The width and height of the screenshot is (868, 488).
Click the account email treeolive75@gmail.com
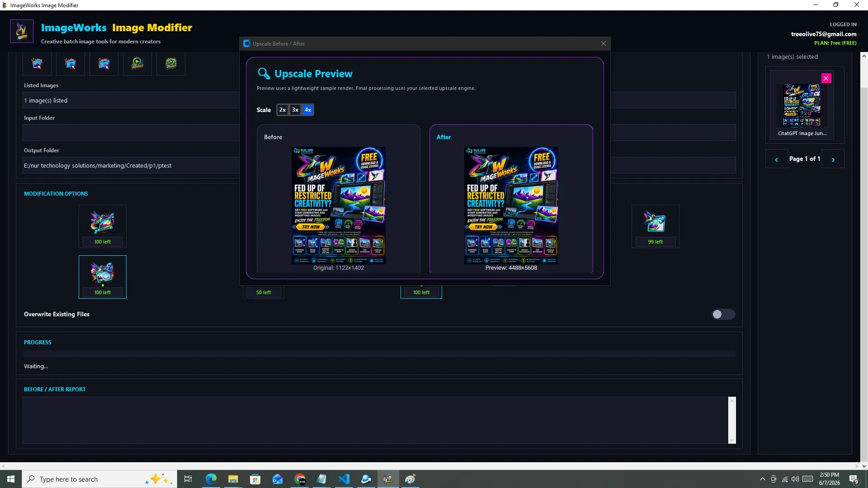pos(824,34)
